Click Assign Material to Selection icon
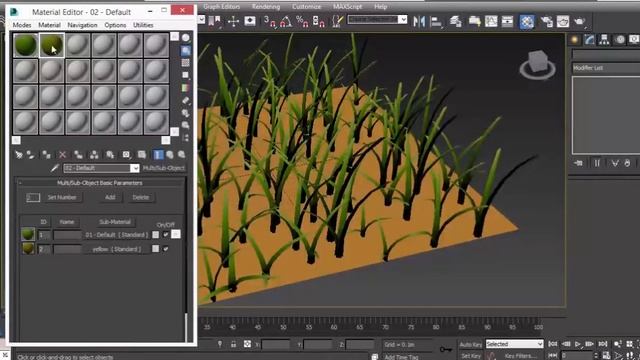 click(47, 155)
